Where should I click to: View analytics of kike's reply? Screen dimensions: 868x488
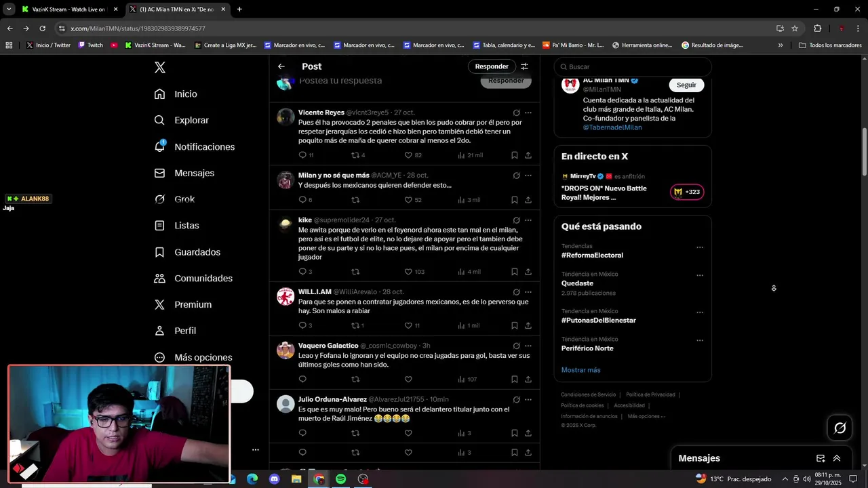coord(469,272)
